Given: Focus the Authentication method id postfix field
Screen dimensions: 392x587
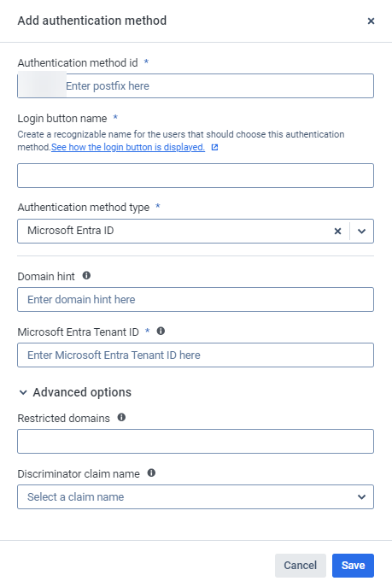Looking at the screenshot, I should 219,85.
